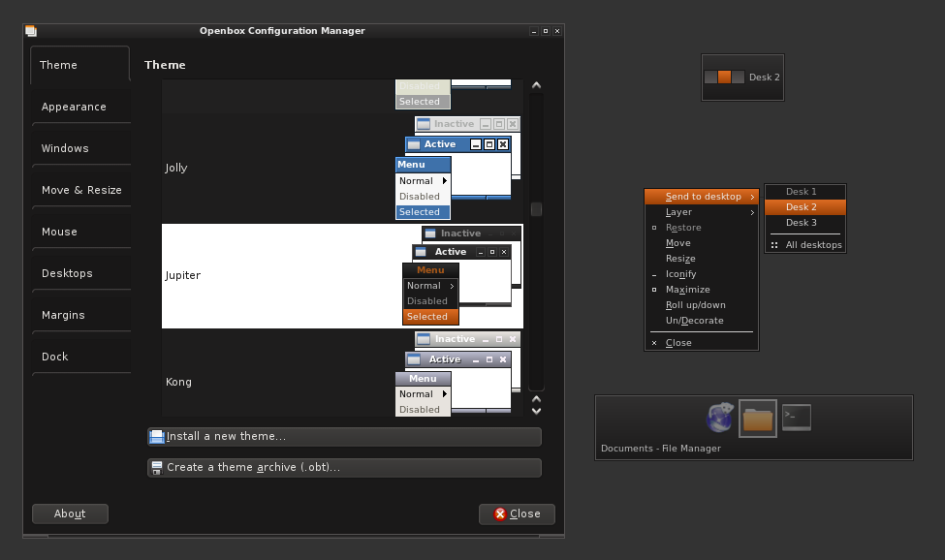
Task: Click the Jolly theme preview thumbnail
Action: [457, 168]
